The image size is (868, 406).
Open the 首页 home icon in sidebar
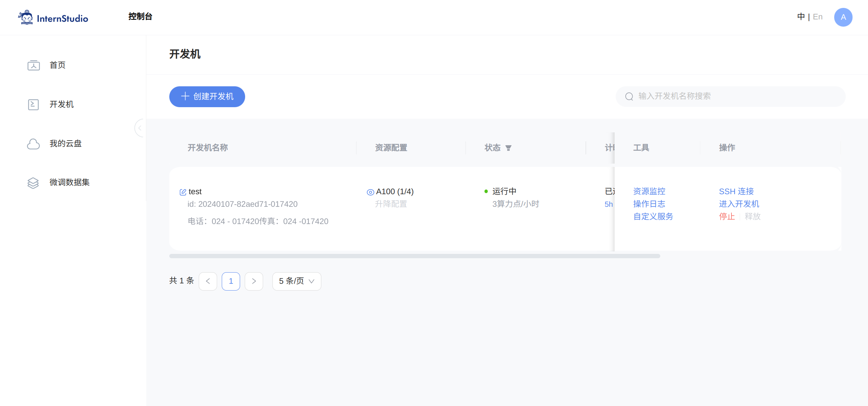(x=34, y=65)
